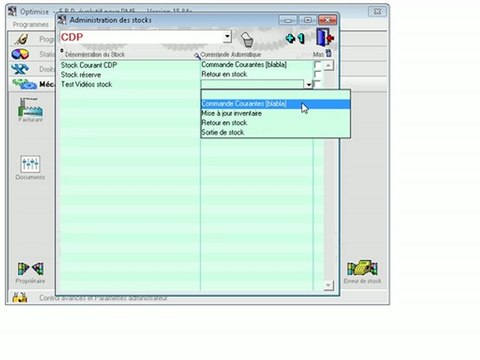Choose Mise à jour inventaire in the dropdown list
Viewport: 480px width, 360px height.
point(275,113)
